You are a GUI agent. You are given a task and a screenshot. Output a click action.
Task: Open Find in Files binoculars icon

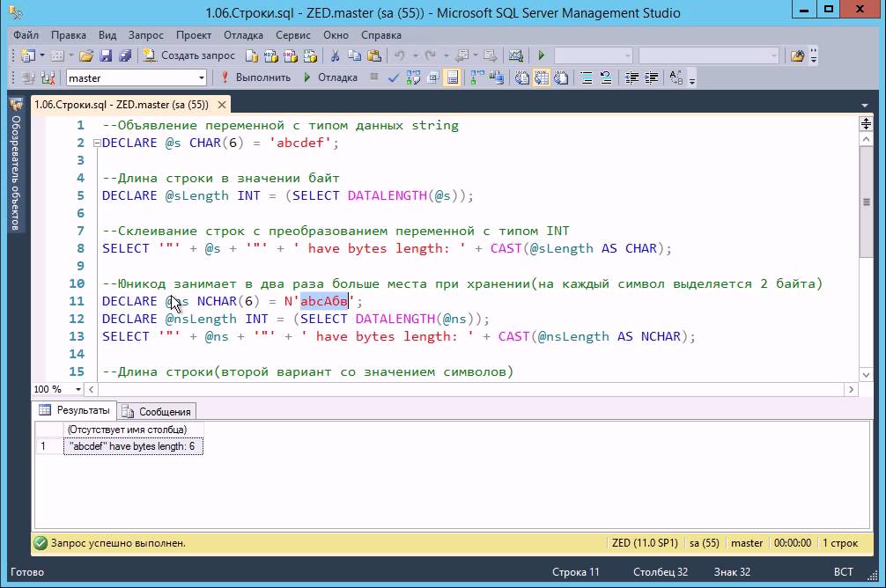pyautogui.click(x=797, y=55)
